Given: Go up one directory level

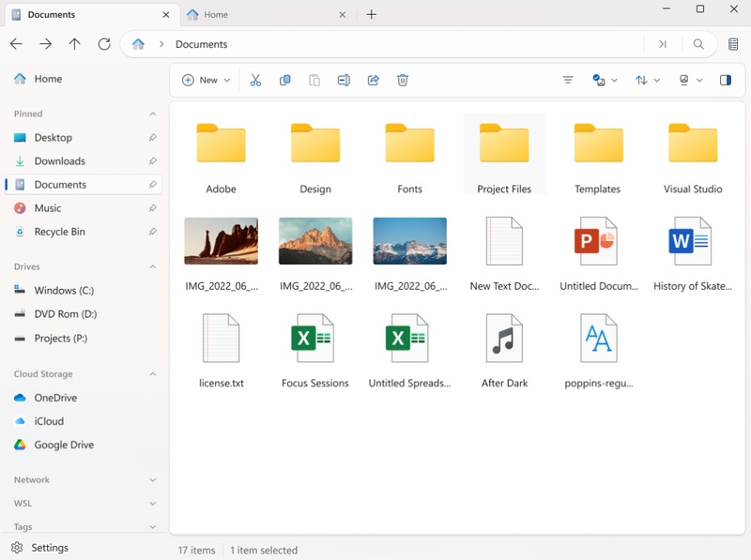Looking at the screenshot, I should [74, 44].
